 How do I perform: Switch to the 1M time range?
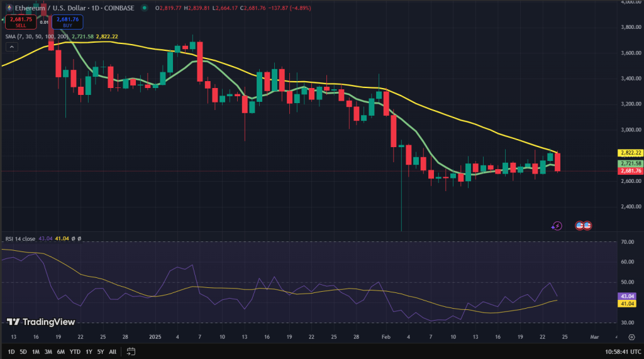(x=36, y=351)
